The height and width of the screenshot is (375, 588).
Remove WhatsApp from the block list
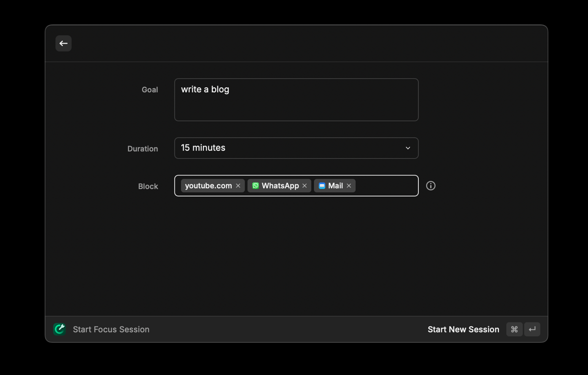pos(305,186)
